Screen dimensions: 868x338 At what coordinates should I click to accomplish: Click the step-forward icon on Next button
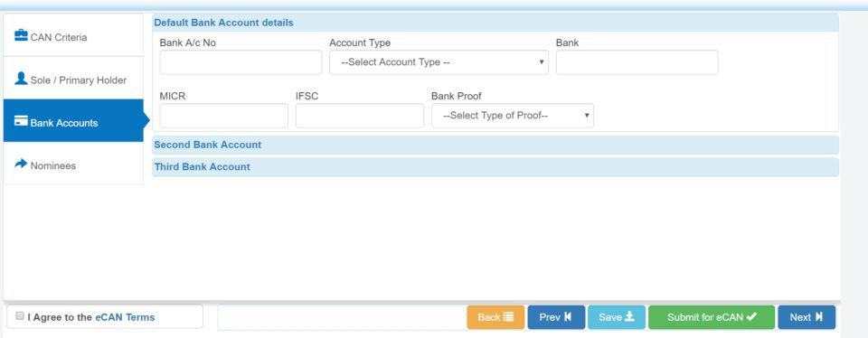click(819, 317)
